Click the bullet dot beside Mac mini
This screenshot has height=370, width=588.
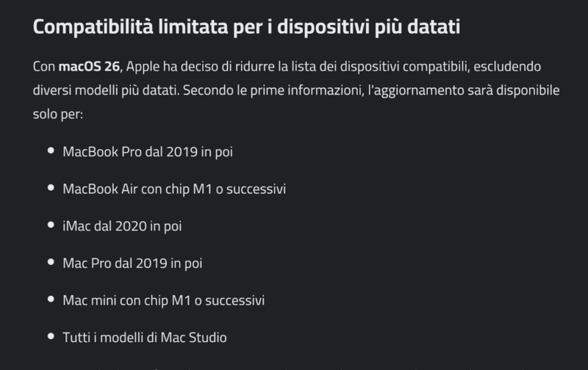[51, 300]
